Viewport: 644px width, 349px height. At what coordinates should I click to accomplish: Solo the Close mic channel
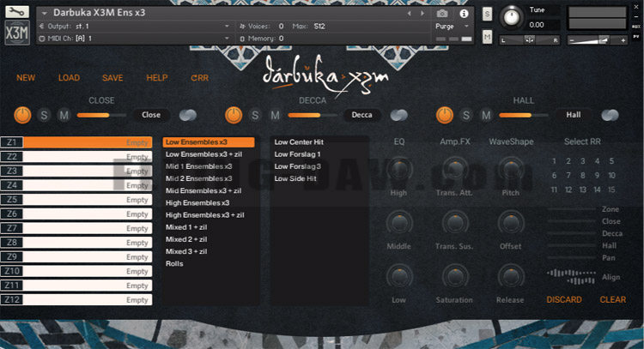point(44,115)
